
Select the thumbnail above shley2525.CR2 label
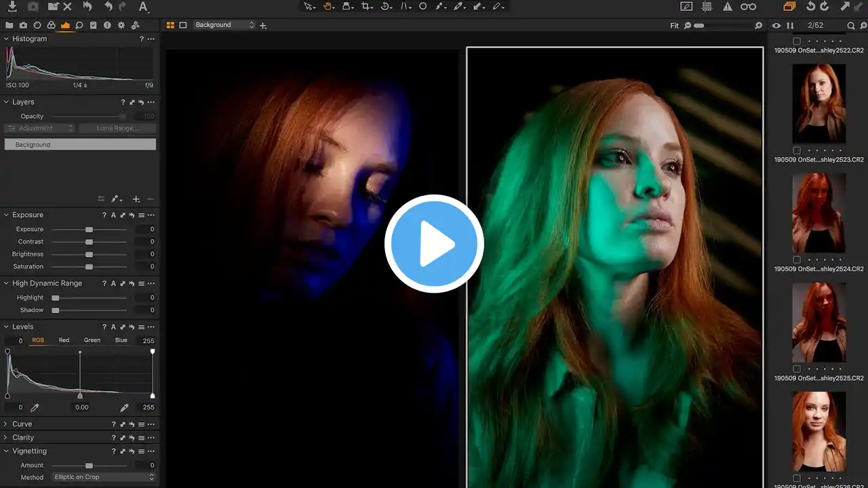pos(819,323)
